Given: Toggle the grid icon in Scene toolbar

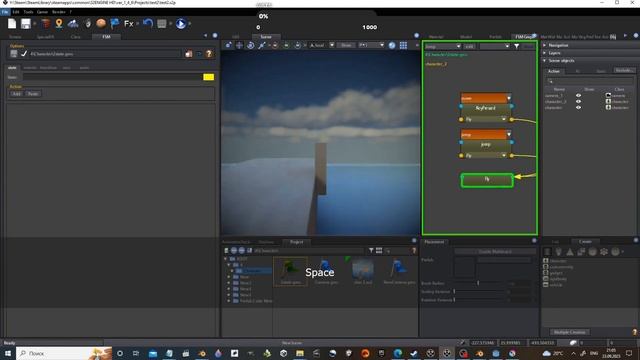Looking at the screenshot, I should (x=403, y=45).
